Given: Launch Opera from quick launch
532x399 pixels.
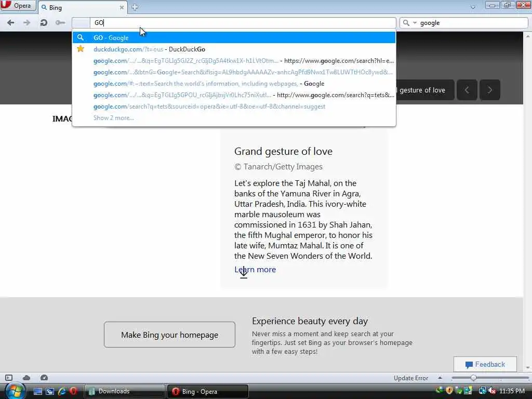Looking at the screenshot, I should [x=73, y=391].
